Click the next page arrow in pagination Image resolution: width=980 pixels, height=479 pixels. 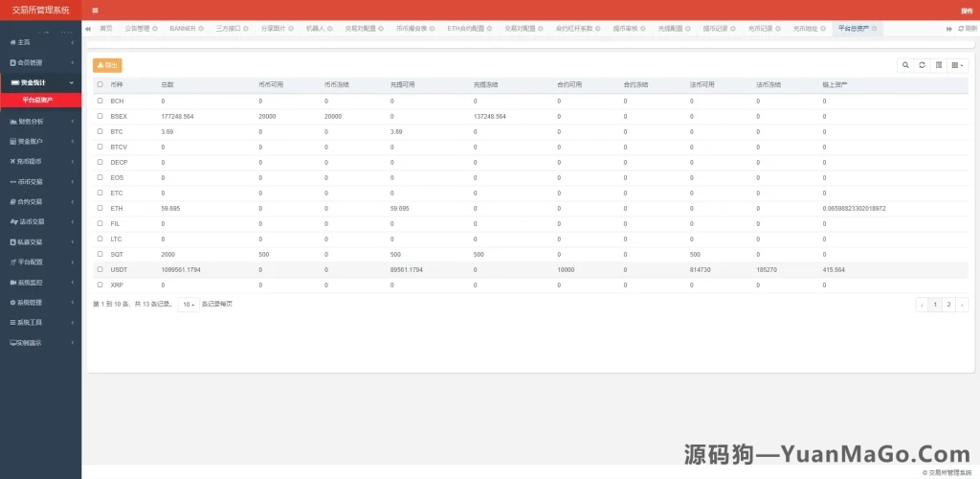coord(962,305)
